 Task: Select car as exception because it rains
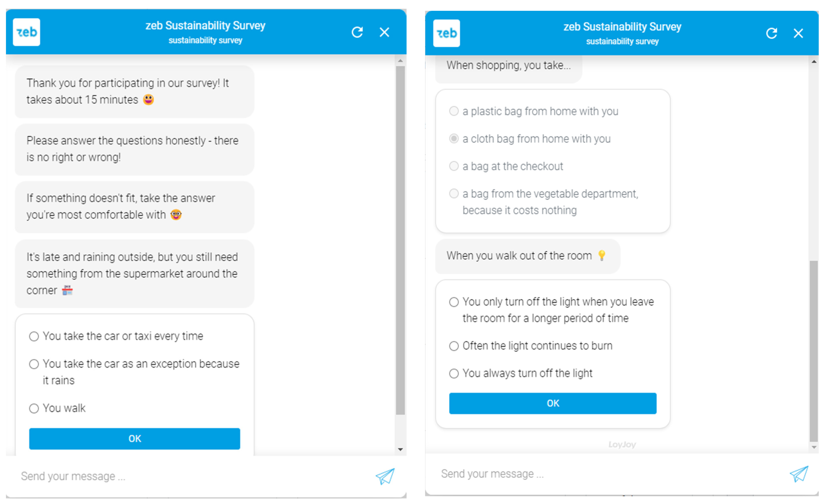[x=34, y=364]
